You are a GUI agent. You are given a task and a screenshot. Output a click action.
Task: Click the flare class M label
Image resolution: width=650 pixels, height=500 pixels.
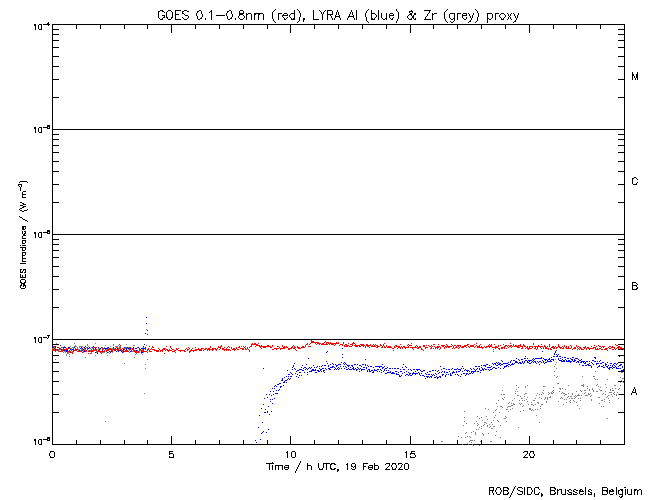pos(635,77)
